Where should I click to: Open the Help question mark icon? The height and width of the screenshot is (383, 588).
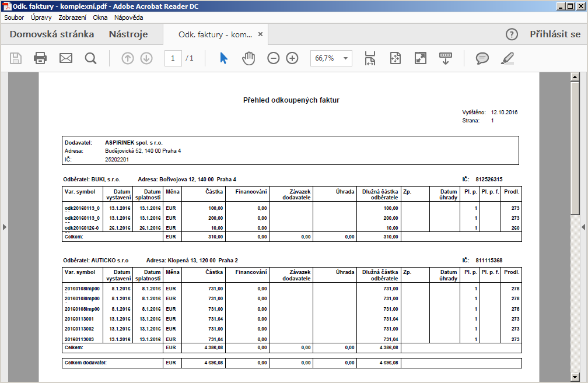512,34
